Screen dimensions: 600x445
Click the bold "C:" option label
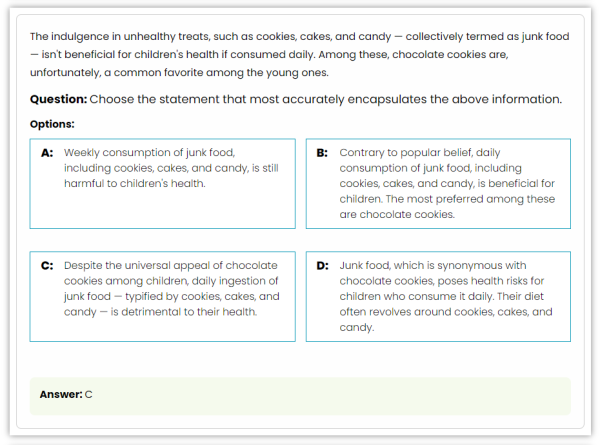coord(47,266)
